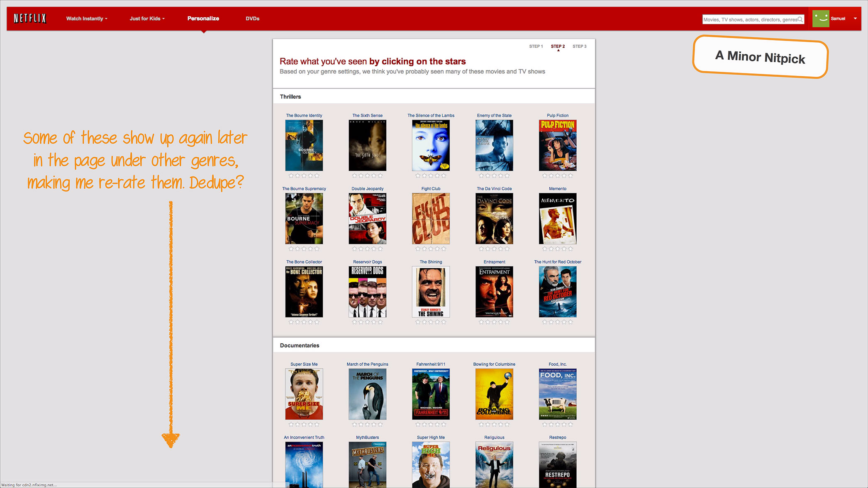
Task: Click The Bourne Supremacy poster
Action: [304, 219]
